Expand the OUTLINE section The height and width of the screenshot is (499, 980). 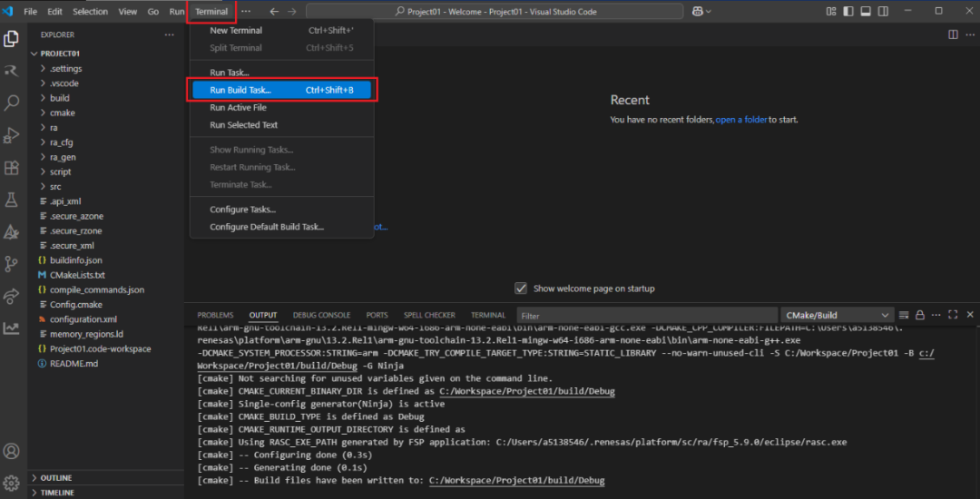pos(55,477)
